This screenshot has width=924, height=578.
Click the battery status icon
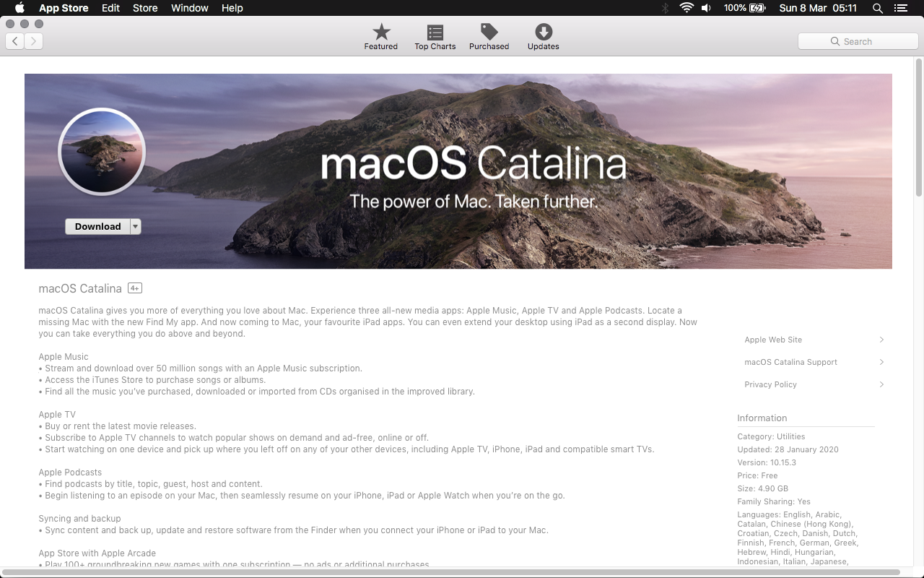757,8
